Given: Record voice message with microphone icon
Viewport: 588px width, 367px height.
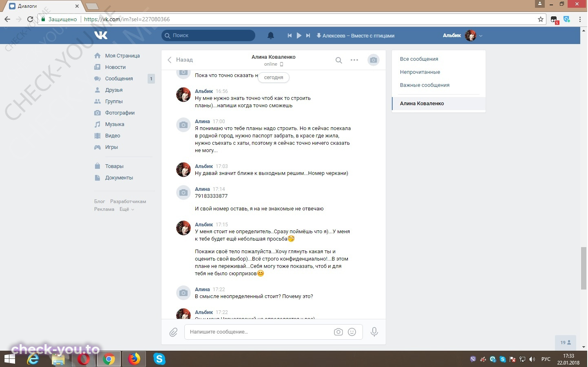Looking at the screenshot, I should point(374,332).
